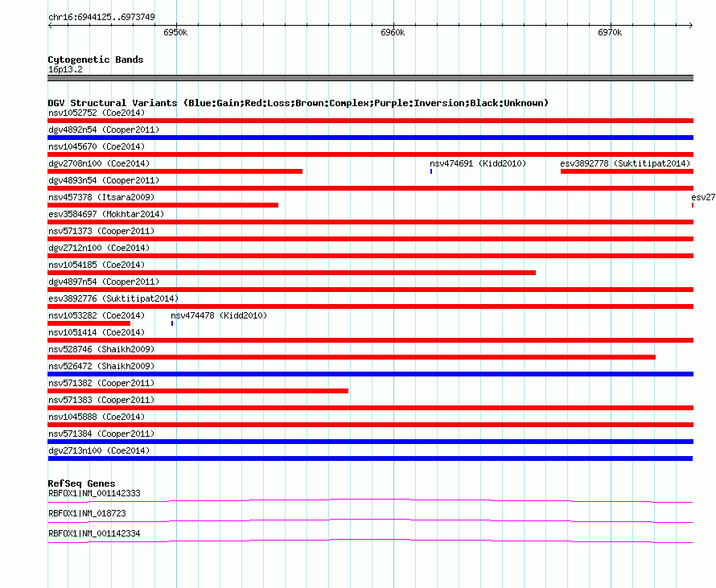Click the RBFOX1|NM_001142334 gene label
The image size is (716, 588).
(94, 533)
